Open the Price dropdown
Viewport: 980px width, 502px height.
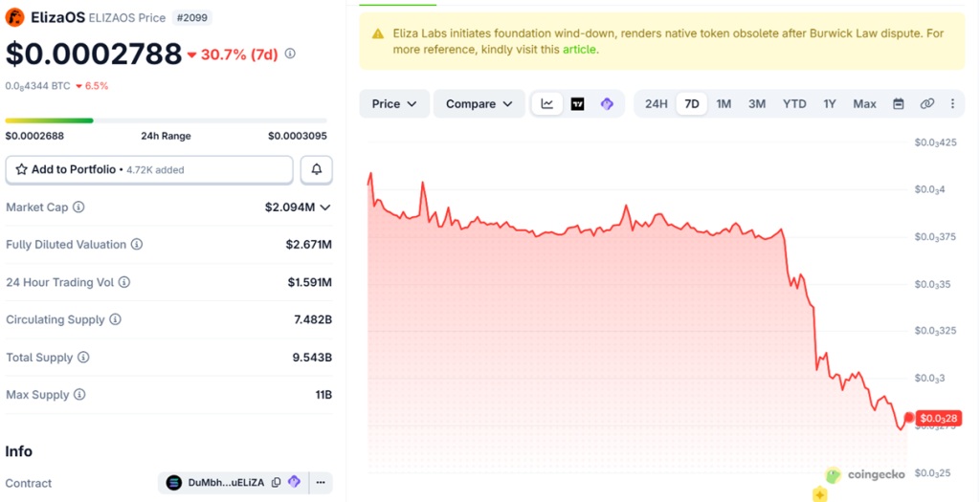click(393, 103)
